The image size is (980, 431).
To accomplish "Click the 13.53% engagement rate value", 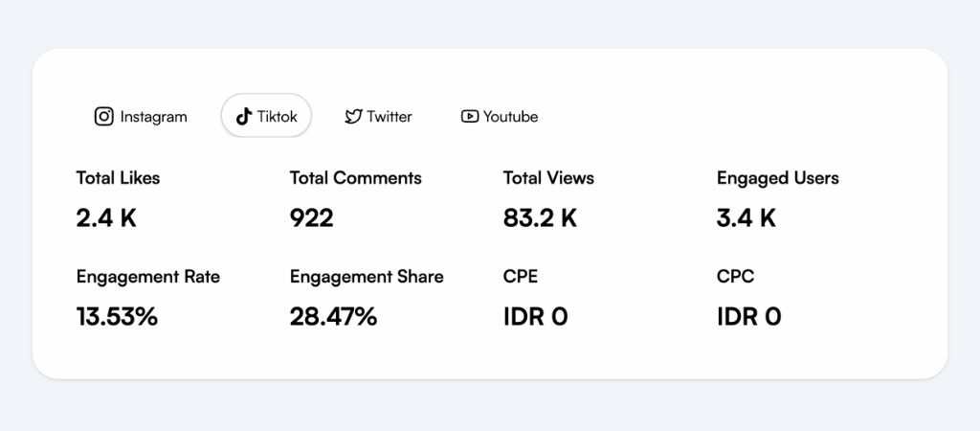I will 117,316.
